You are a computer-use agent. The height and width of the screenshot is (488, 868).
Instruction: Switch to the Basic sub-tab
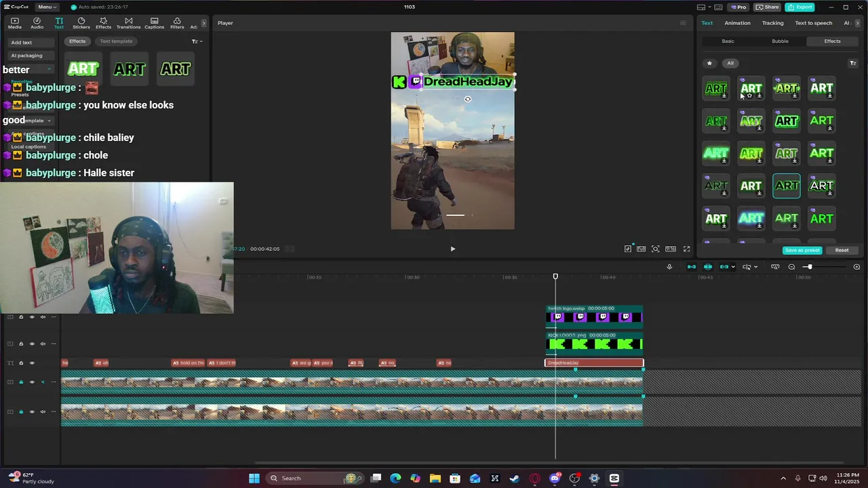[x=728, y=41]
